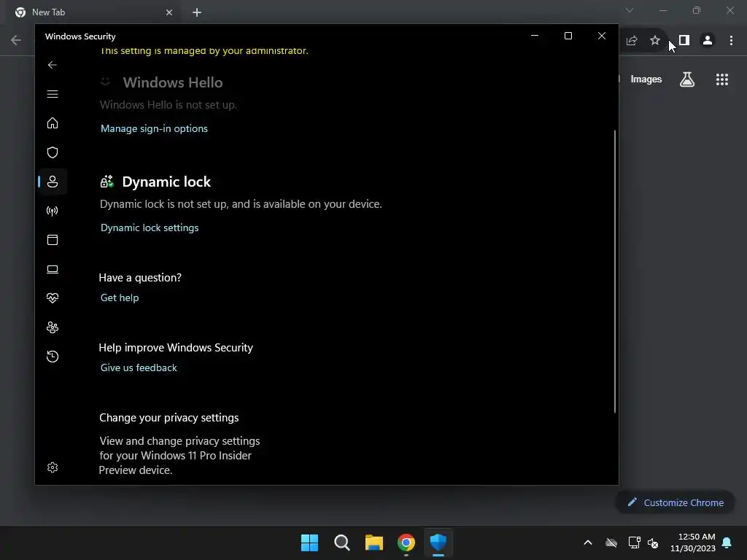
Task: Open Device performance & health heart icon
Action: (53, 298)
